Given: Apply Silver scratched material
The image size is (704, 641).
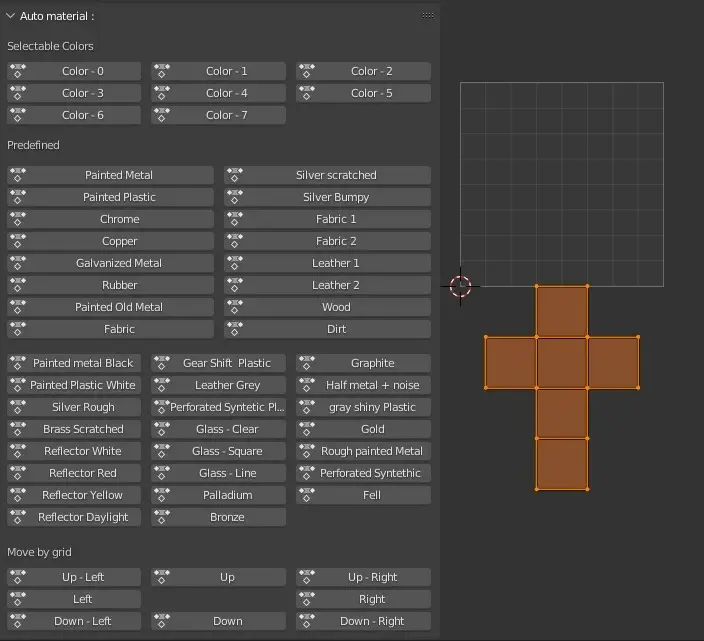Looking at the screenshot, I should click(x=336, y=175).
